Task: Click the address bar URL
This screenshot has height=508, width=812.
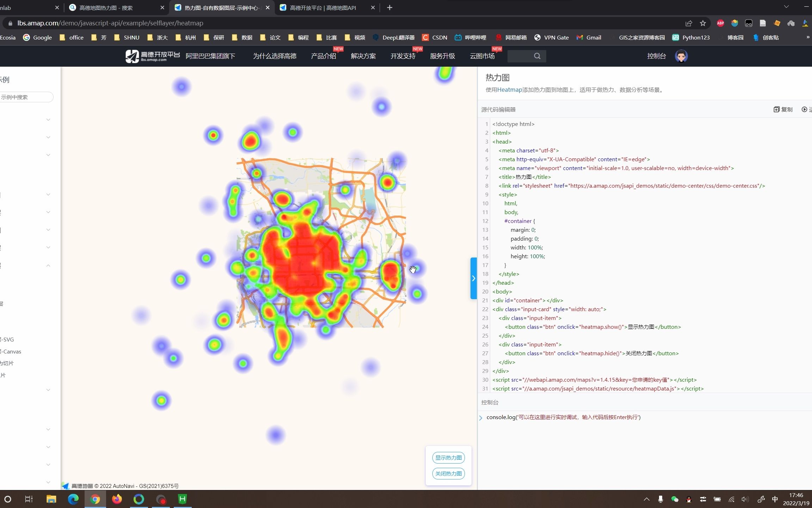Action: [x=110, y=23]
